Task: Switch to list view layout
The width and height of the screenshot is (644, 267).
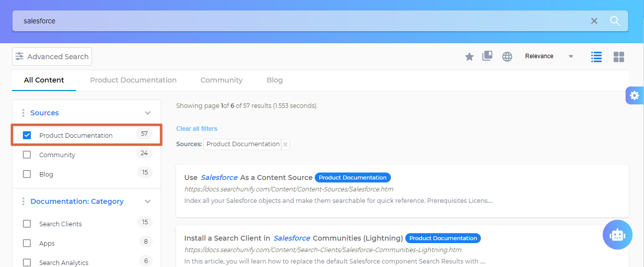Action: point(596,57)
